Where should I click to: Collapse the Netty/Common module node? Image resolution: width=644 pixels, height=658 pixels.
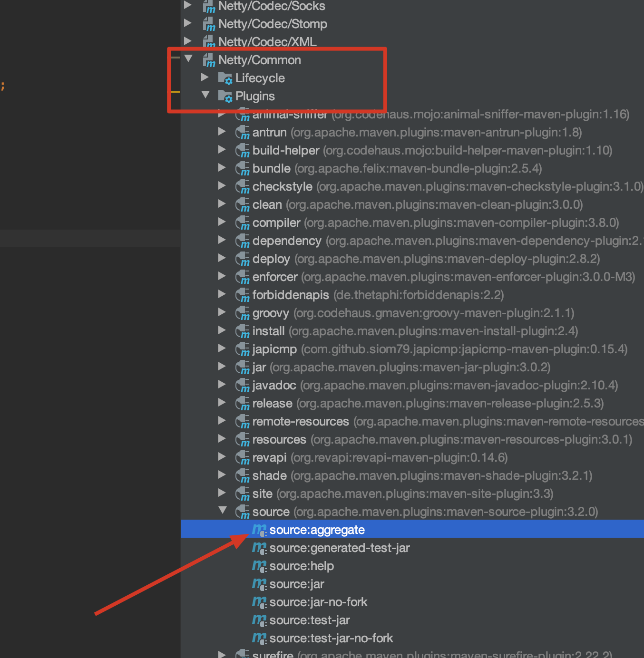tap(188, 58)
